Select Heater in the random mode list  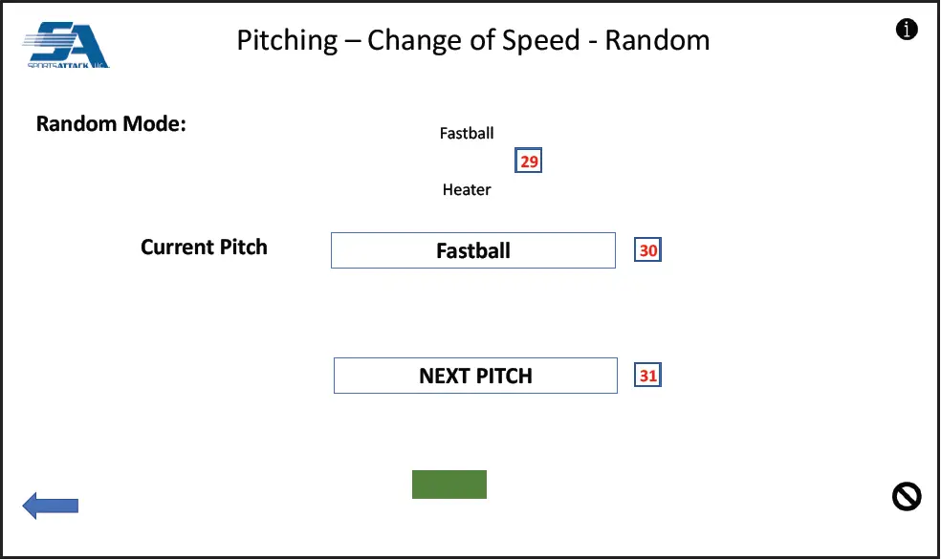(x=467, y=190)
